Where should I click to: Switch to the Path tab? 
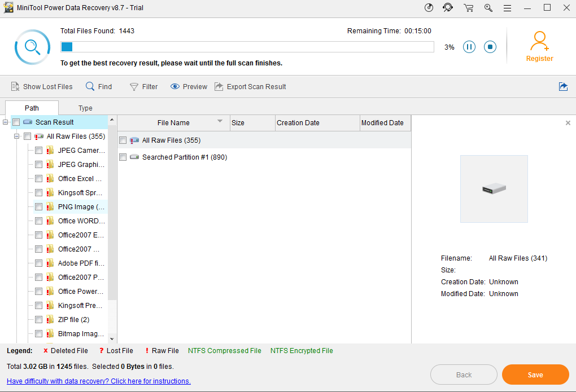click(x=32, y=108)
